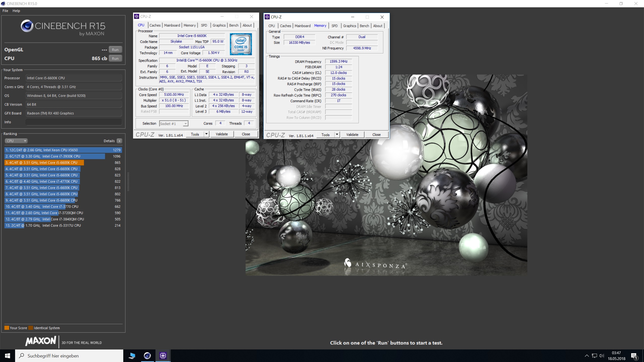Select ranking entry Intel Core i7-3720QM

tap(63, 213)
